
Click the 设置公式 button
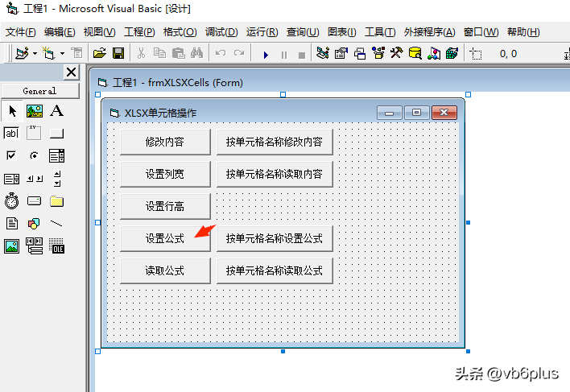coord(165,238)
